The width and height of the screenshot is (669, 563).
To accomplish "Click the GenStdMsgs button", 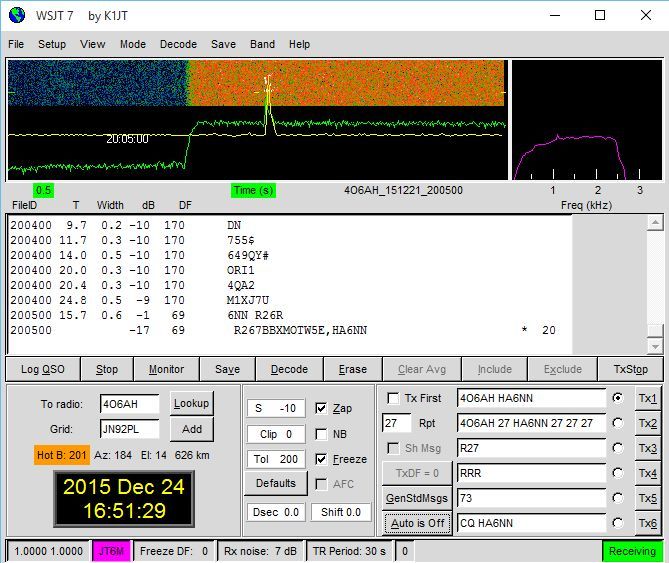I will pyautogui.click(x=417, y=498).
